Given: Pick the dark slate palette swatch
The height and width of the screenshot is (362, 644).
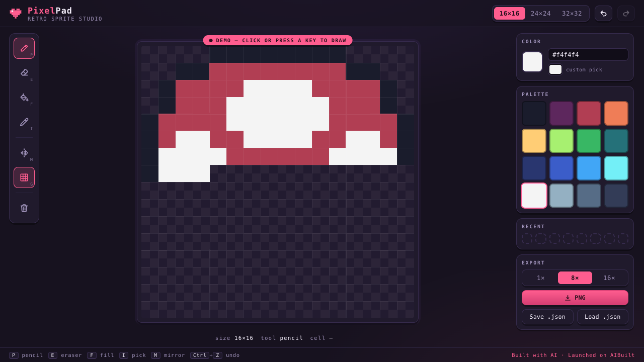Looking at the screenshot, I should pos(616,196).
